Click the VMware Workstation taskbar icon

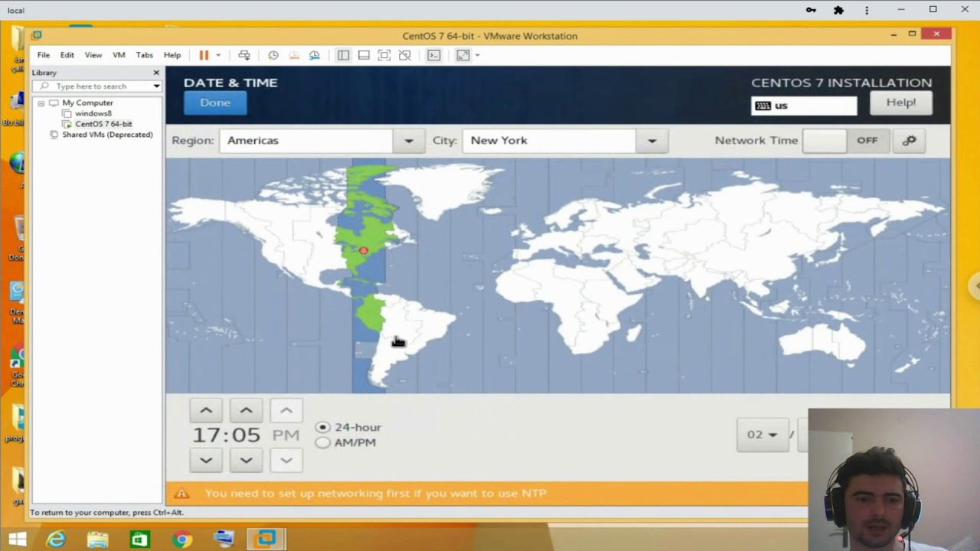pos(266,540)
